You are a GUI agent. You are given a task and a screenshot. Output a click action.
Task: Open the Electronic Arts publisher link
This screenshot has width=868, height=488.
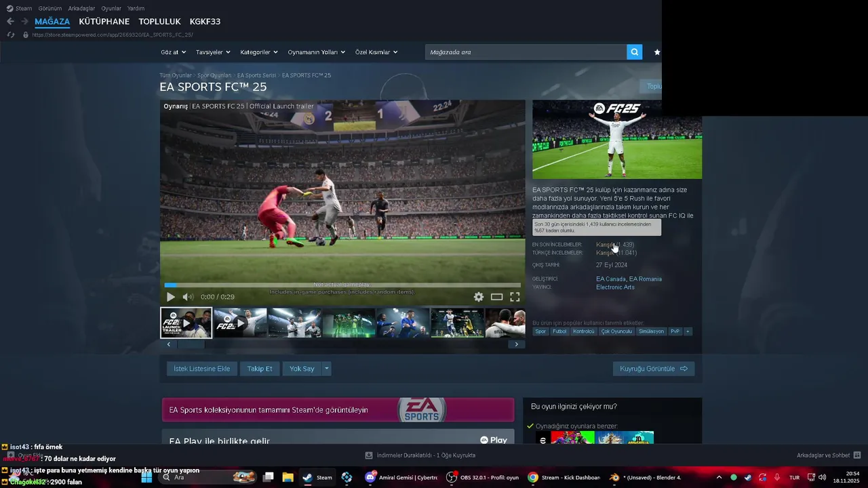(x=615, y=287)
